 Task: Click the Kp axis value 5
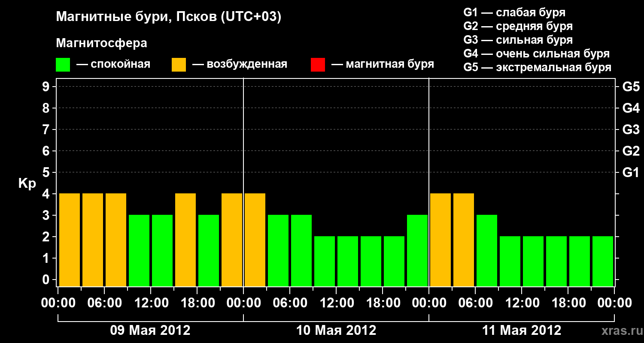pos(47,172)
